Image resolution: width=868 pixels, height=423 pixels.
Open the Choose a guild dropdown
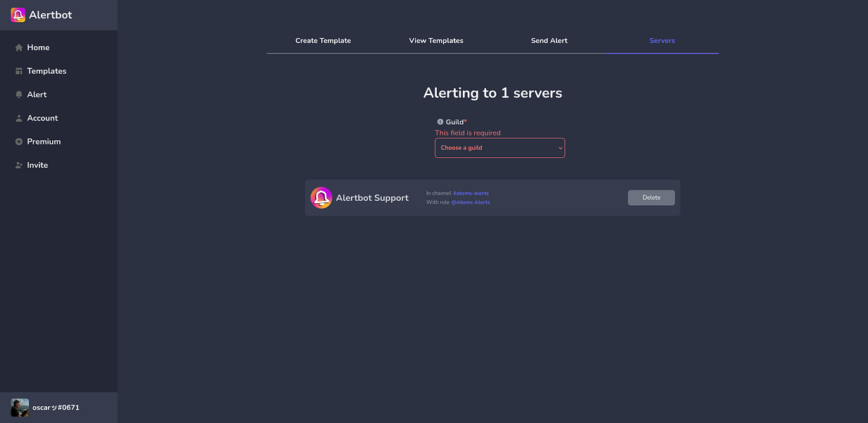500,147
